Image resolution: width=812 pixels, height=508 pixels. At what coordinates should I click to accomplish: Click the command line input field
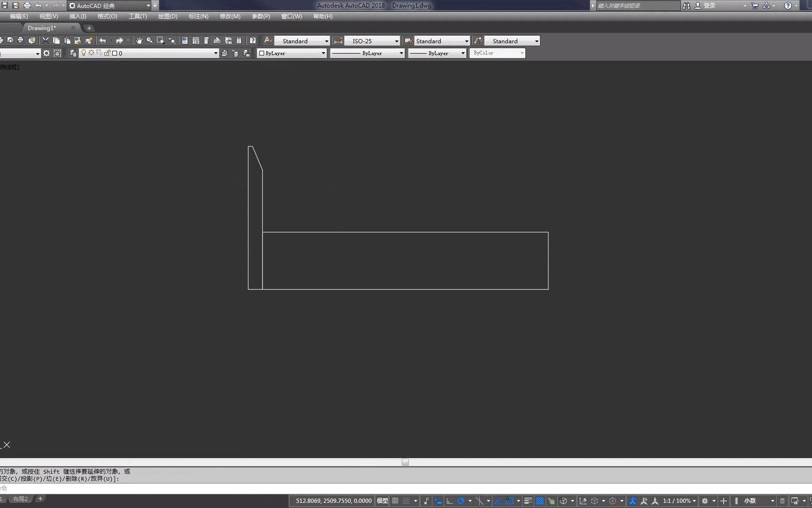(406, 489)
